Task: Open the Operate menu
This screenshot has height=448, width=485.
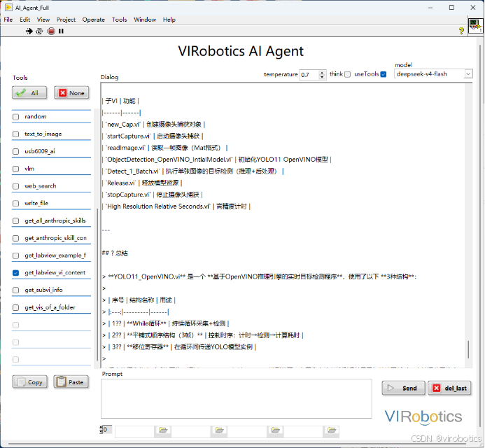Action: click(x=93, y=20)
